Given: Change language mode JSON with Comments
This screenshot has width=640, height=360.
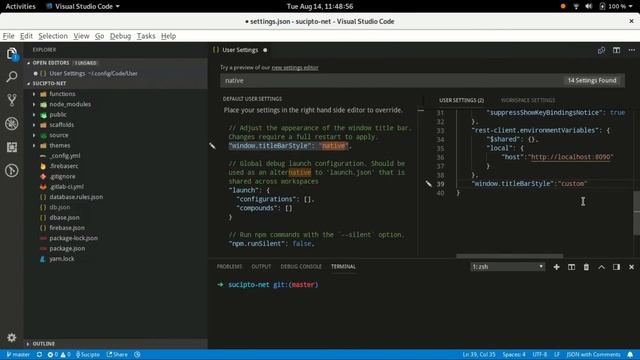Looking at the screenshot, I should tap(593, 355).
